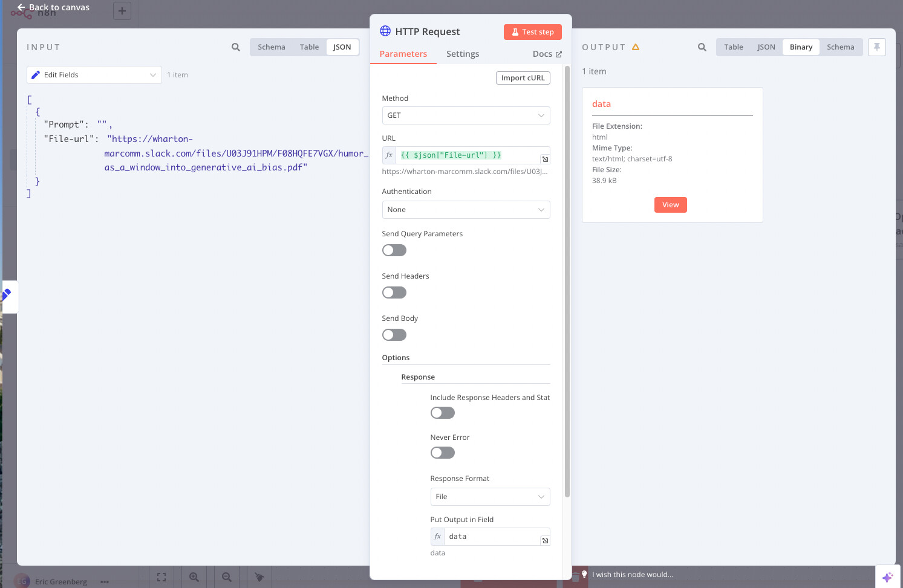Image resolution: width=903 pixels, height=588 pixels.
Task: Switch the output view to Table
Action: pyautogui.click(x=734, y=47)
